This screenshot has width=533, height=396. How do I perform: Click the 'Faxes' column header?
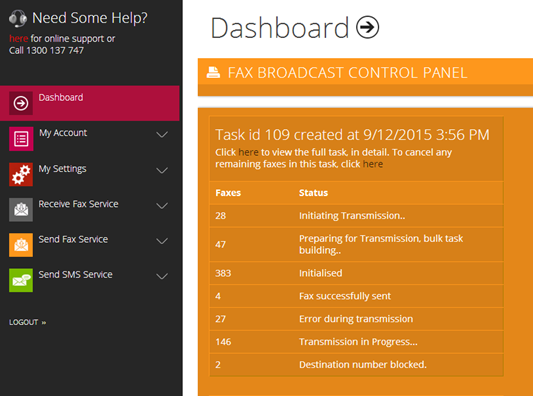228,193
